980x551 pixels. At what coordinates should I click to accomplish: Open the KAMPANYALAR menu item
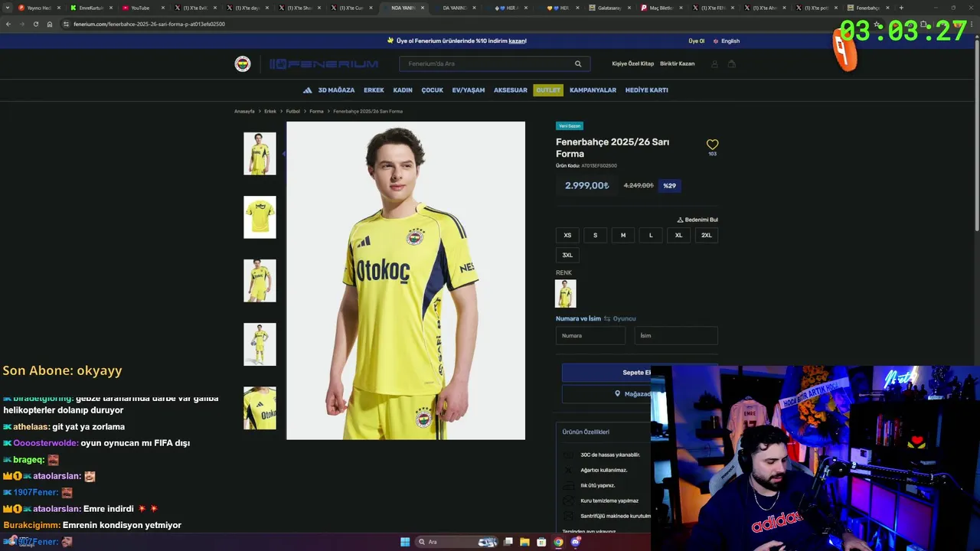pyautogui.click(x=593, y=90)
